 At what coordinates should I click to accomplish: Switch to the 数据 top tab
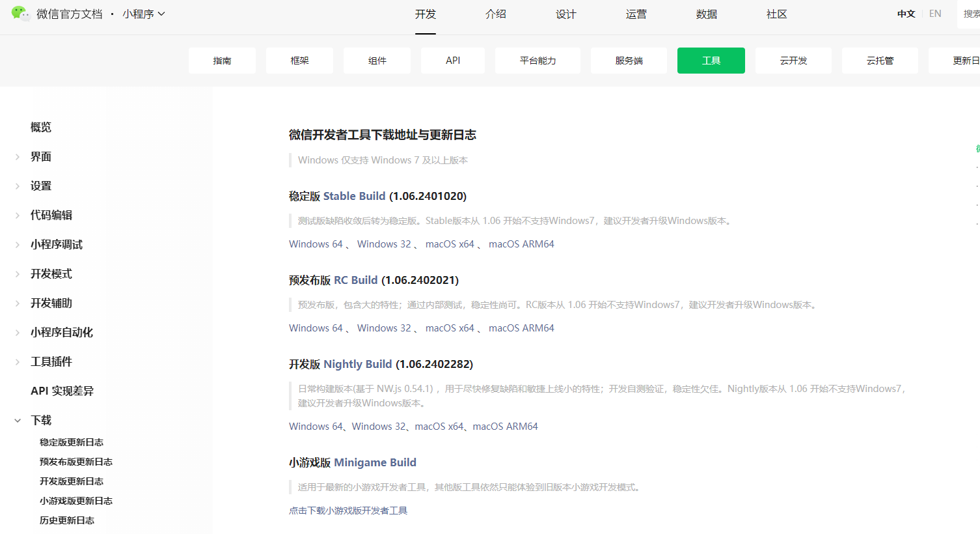[707, 14]
